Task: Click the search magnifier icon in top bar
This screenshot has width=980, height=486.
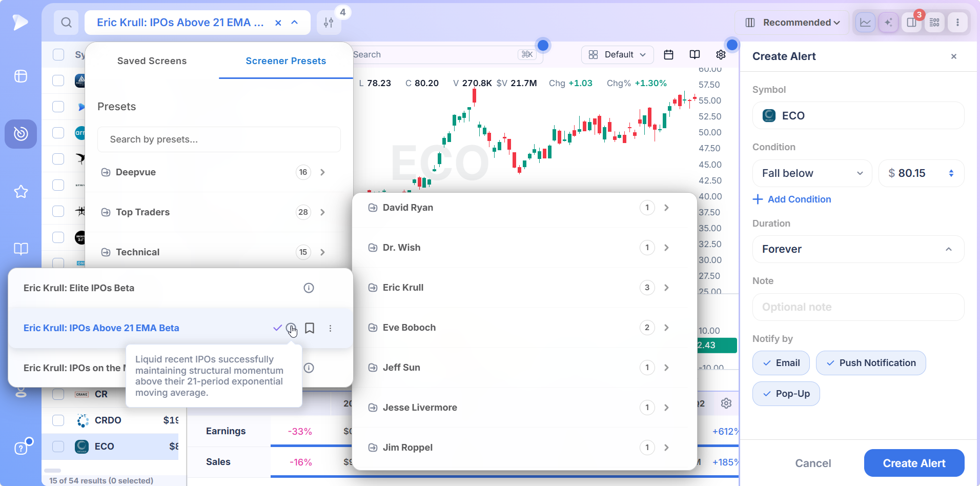Action: 66,23
